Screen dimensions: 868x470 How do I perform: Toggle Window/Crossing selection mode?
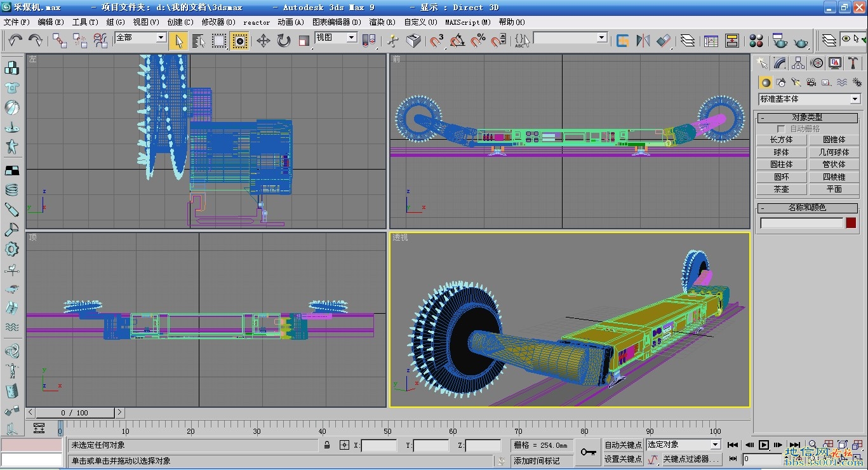[x=239, y=41]
